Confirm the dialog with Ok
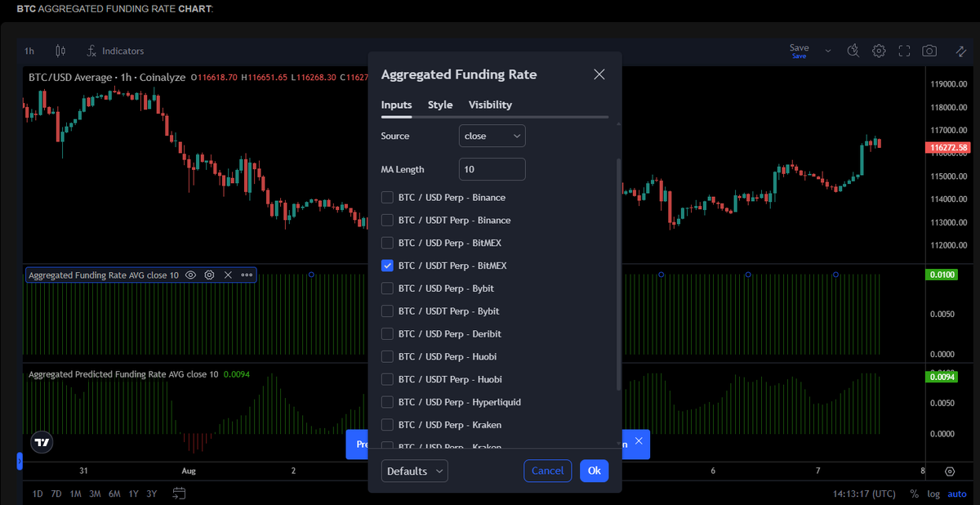Viewport: 980px width, 505px height. (594, 471)
